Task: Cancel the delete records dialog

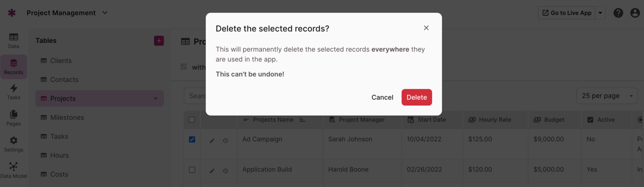Action: pyautogui.click(x=382, y=97)
